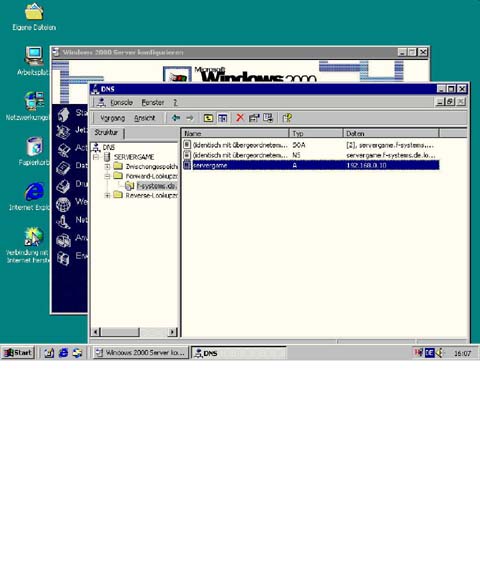Open Netzwerkumgebung desktop icon
Screen dimensions: 480x563
click(29, 106)
